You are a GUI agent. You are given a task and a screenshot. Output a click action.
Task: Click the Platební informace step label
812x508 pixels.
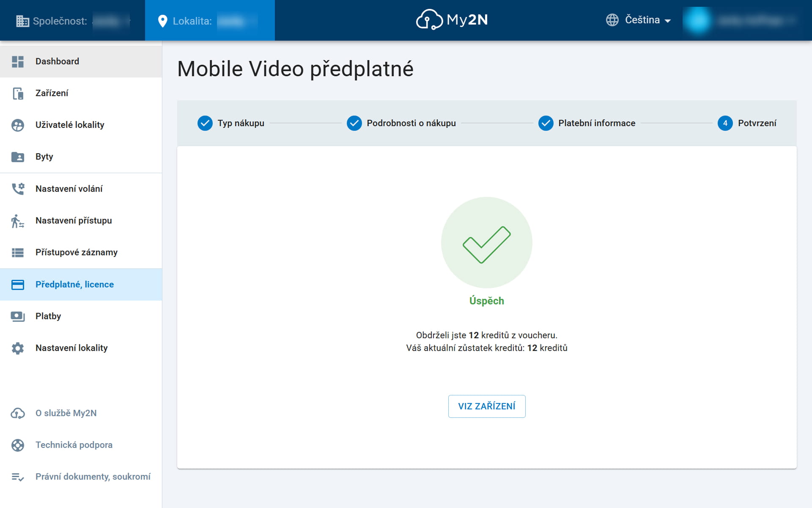point(597,123)
